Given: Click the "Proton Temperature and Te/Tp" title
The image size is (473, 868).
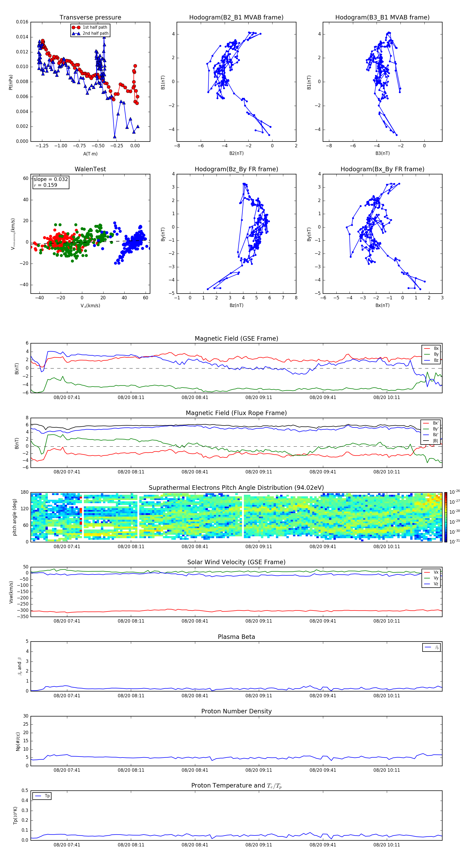Looking at the screenshot, I should 236,786.
